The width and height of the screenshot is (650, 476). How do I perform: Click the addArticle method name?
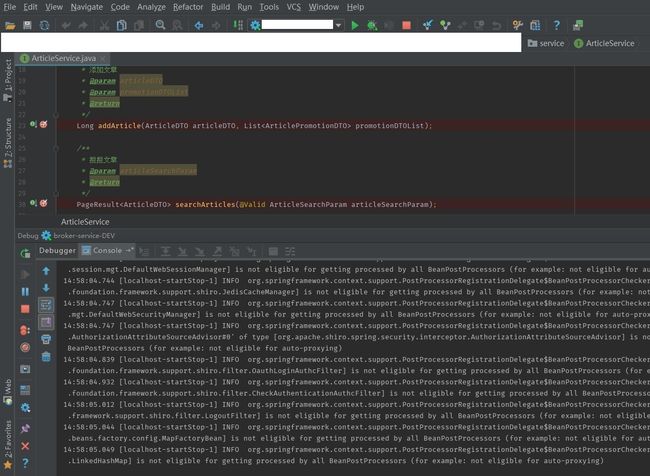coord(119,125)
